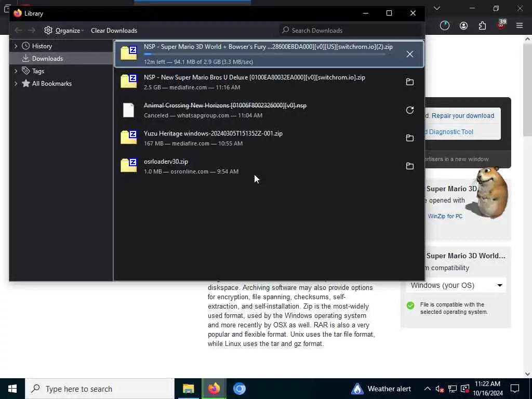Open the notification center icon
This screenshot has width=532, height=399.
point(515,389)
